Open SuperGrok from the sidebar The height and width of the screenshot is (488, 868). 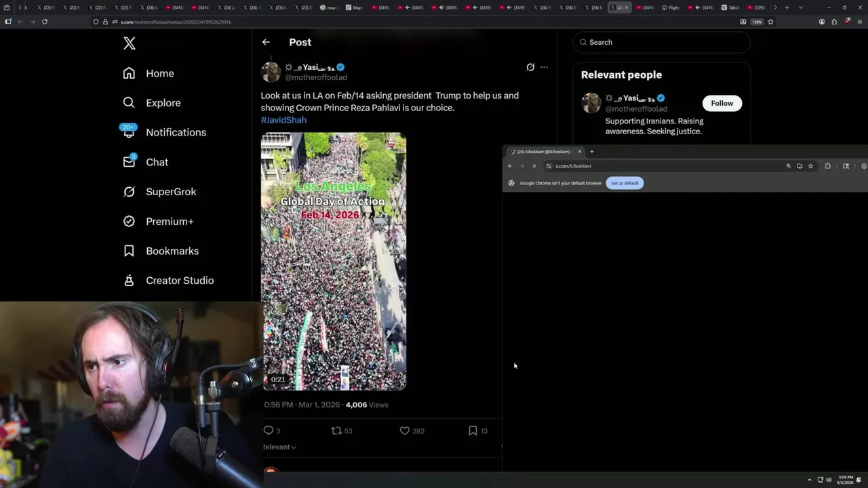point(159,192)
